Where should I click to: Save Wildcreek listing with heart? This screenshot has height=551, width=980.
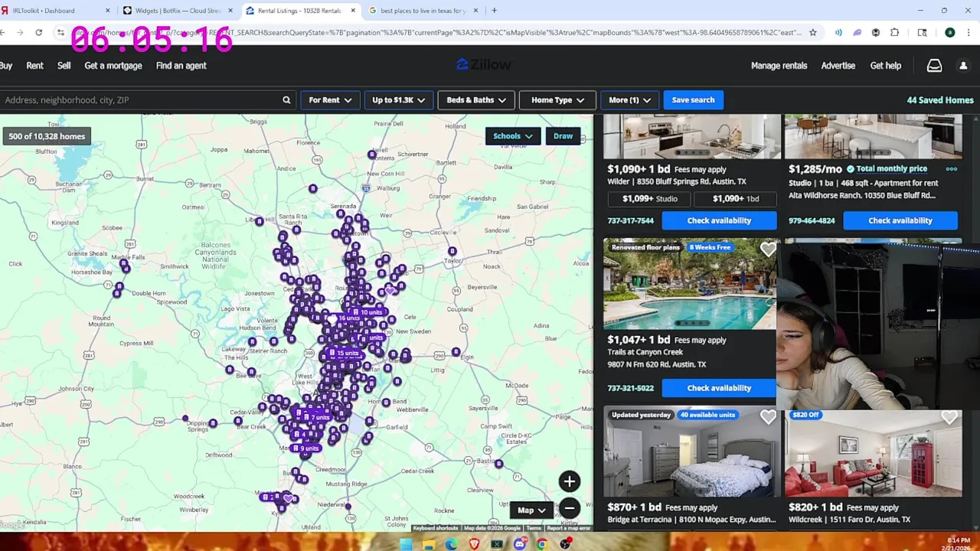click(949, 417)
